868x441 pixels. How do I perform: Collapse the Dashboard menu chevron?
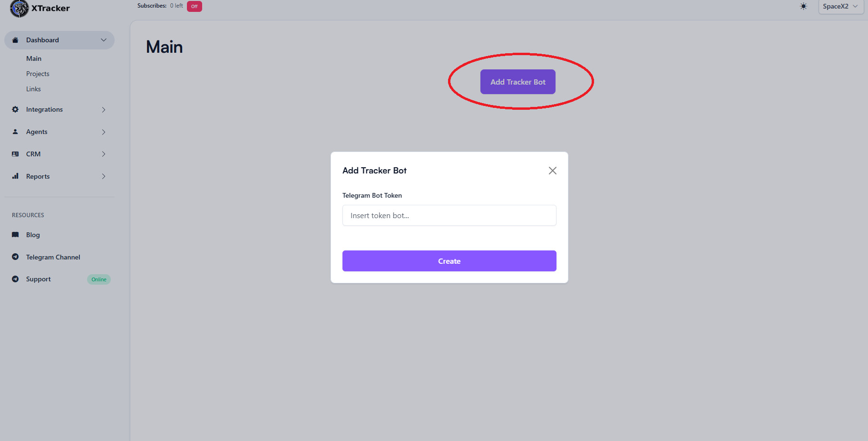click(104, 40)
